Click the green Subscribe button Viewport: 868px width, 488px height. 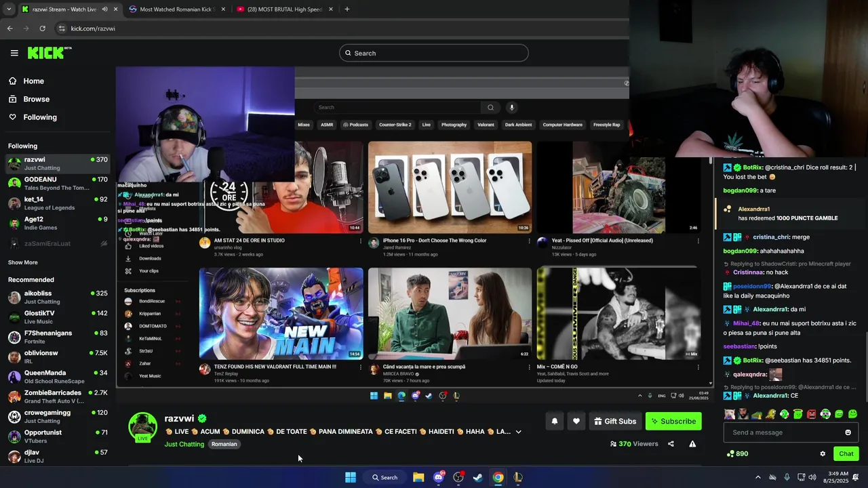673,421
